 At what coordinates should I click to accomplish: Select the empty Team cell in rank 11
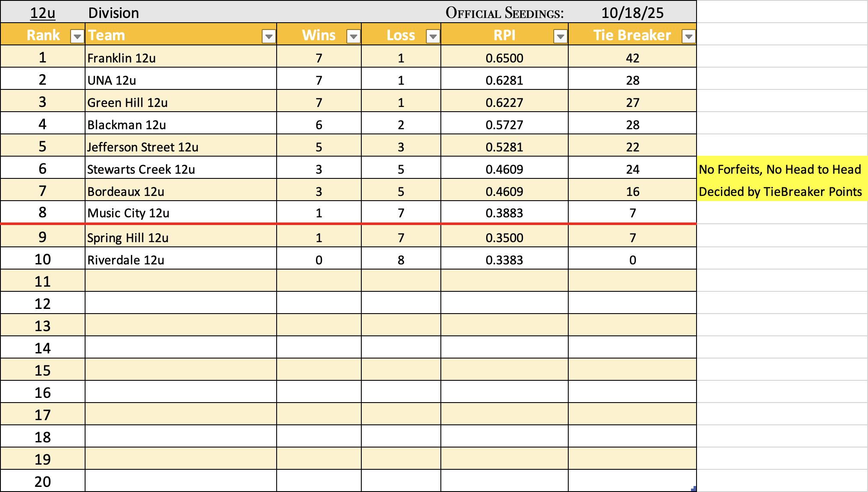[x=180, y=281]
